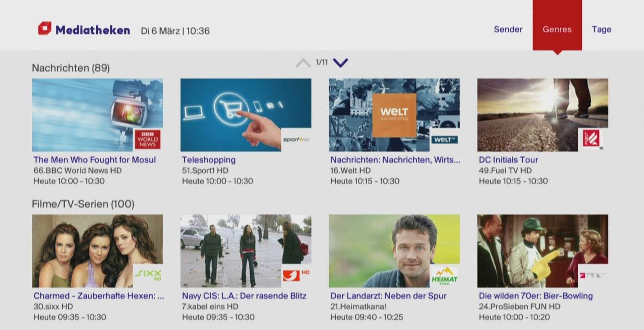The width and height of the screenshot is (644, 330).
Task: Click title 'Charmed - Zauberhafte Hexen'
Action: [98, 296]
